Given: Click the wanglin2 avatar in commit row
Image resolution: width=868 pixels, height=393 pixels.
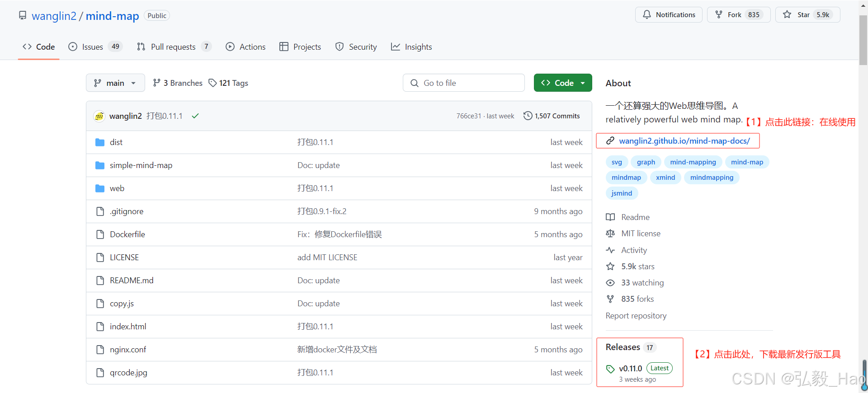Looking at the screenshot, I should (x=99, y=116).
